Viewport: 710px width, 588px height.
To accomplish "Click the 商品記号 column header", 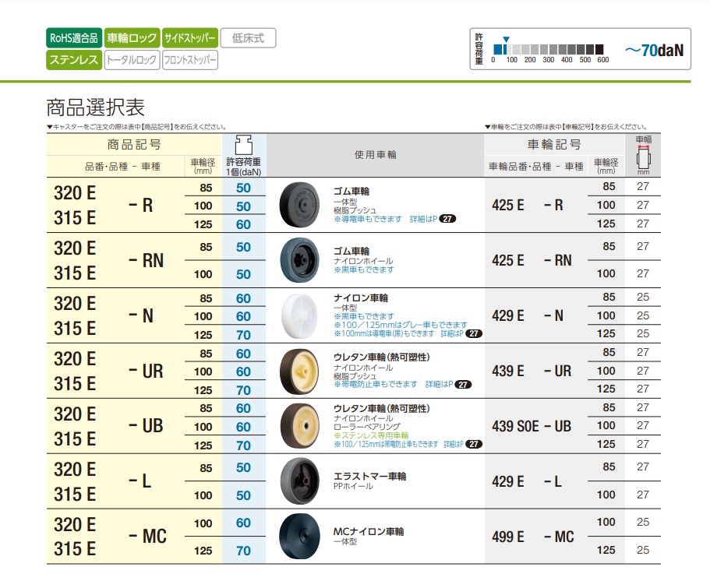I will (134, 145).
